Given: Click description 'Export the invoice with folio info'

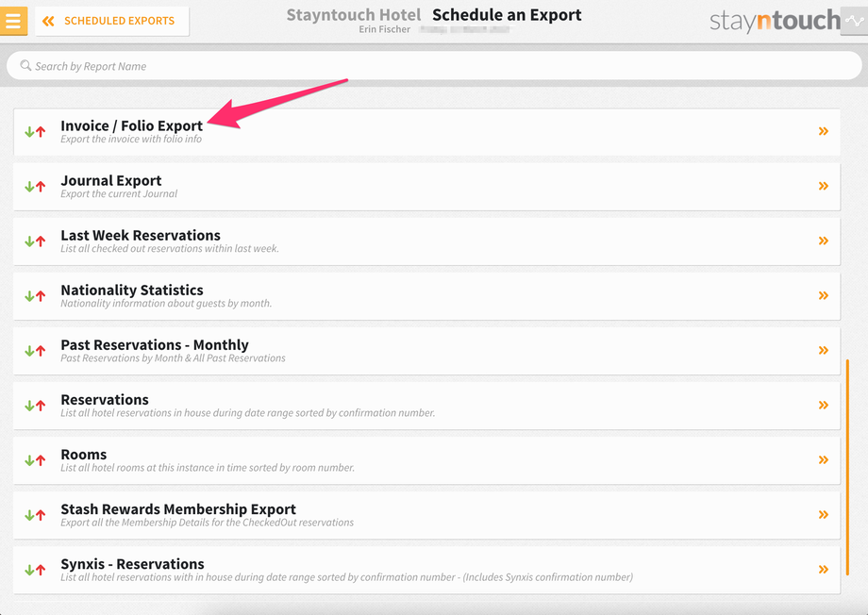Looking at the screenshot, I should point(131,139).
